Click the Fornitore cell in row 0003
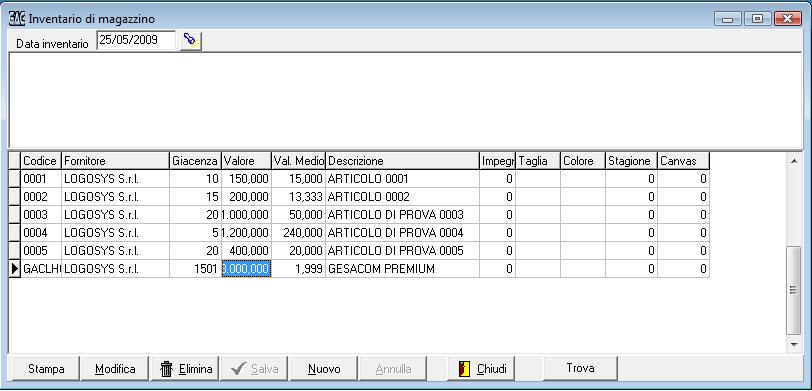Viewport: 812px width, 391px height. (115, 215)
